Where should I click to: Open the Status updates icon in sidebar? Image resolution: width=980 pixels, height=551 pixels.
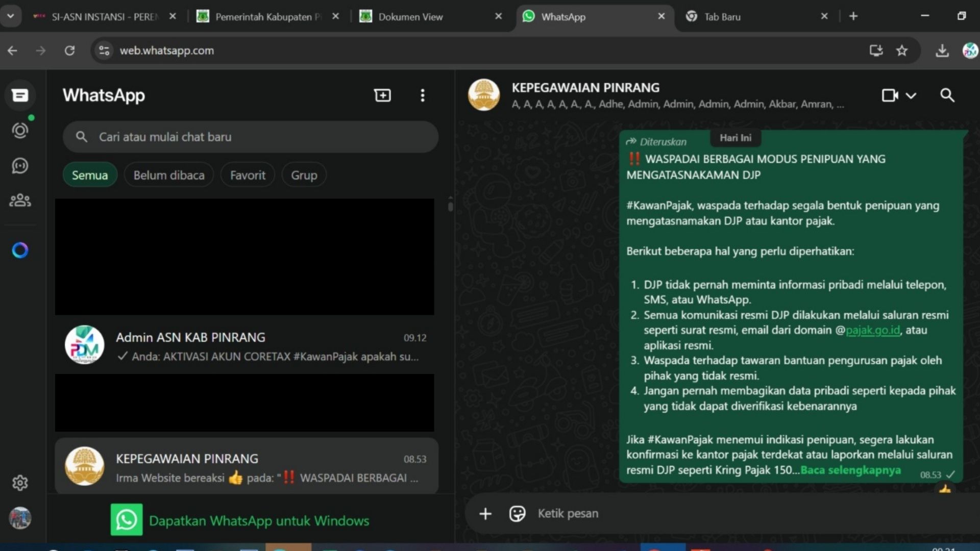point(20,131)
